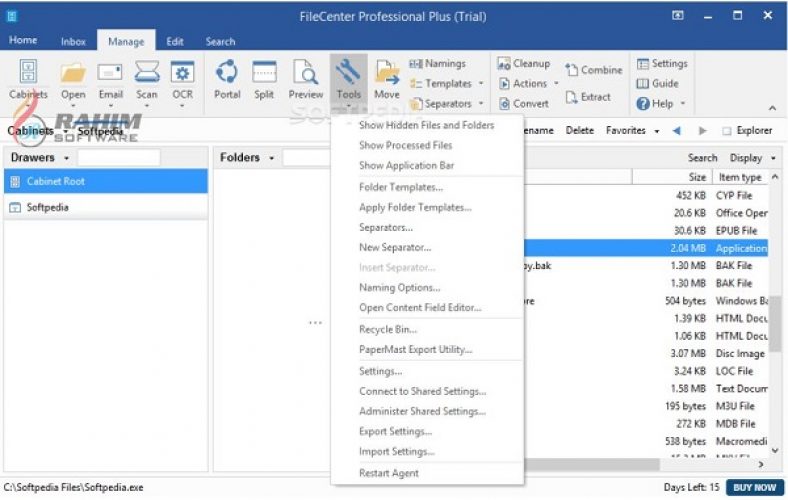788x500 pixels.
Task: Expand the Actions dropdown arrow
Action: coord(556,83)
